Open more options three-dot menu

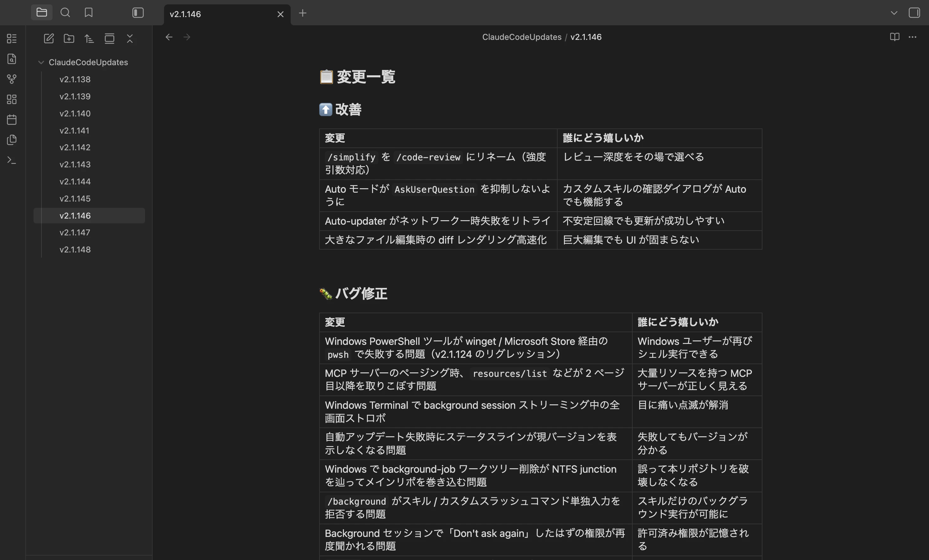pyautogui.click(x=913, y=37)
